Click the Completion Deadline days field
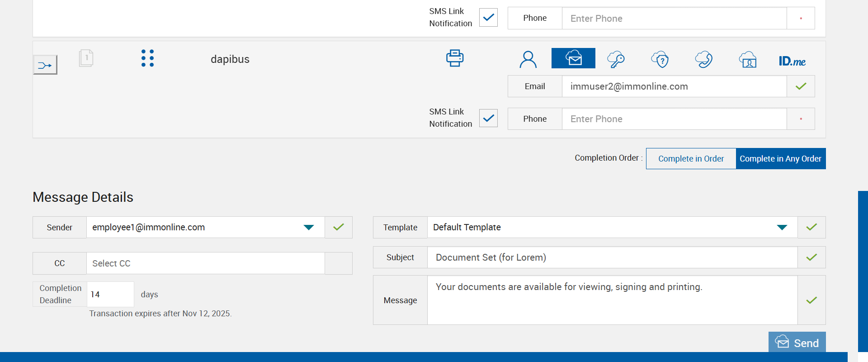Viewport: 868px width, 362px height. coord(110,295)
